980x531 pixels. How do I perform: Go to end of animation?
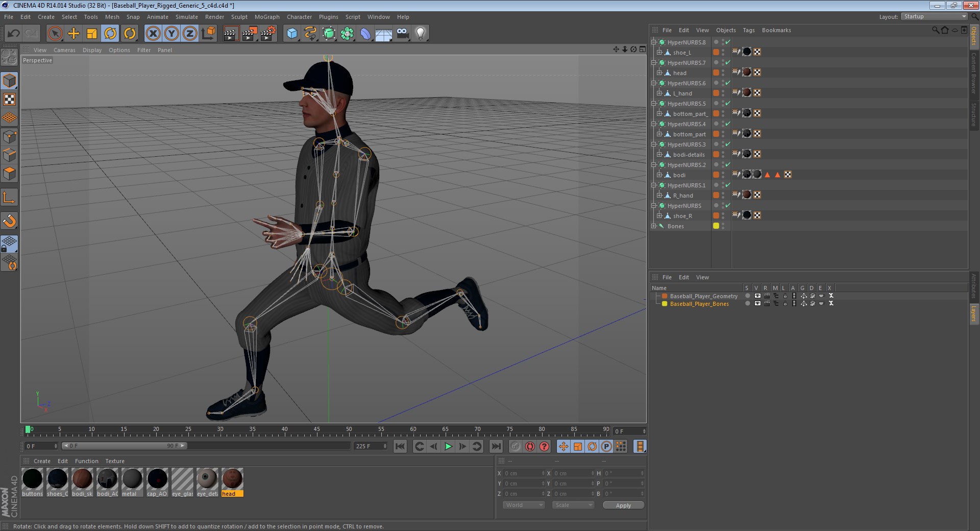click(x=496, y=446)
